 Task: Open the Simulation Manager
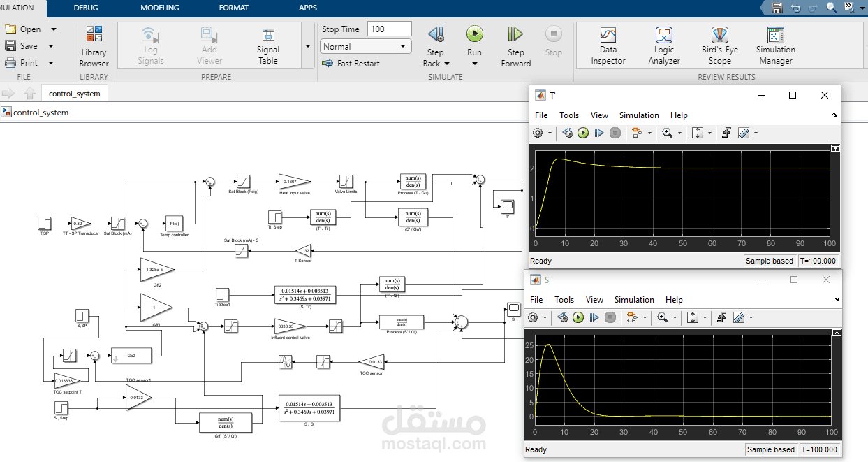775,46
